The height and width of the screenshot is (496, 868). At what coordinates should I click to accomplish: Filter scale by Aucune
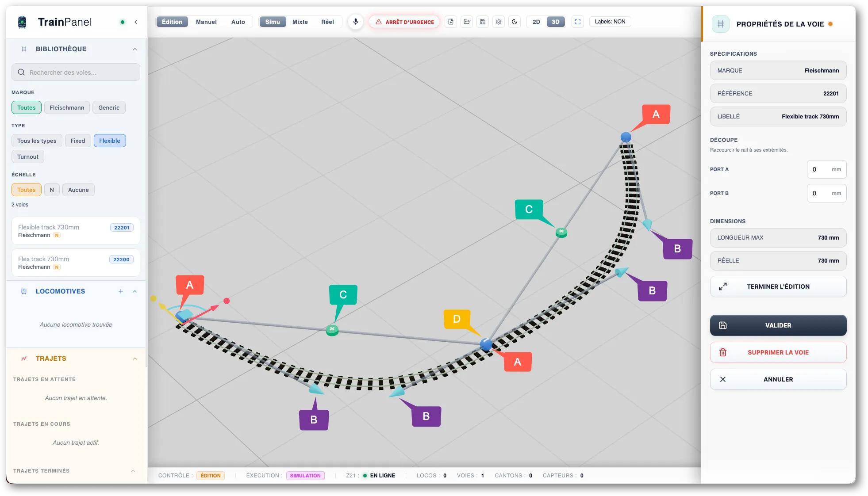[x=78, y=190]
